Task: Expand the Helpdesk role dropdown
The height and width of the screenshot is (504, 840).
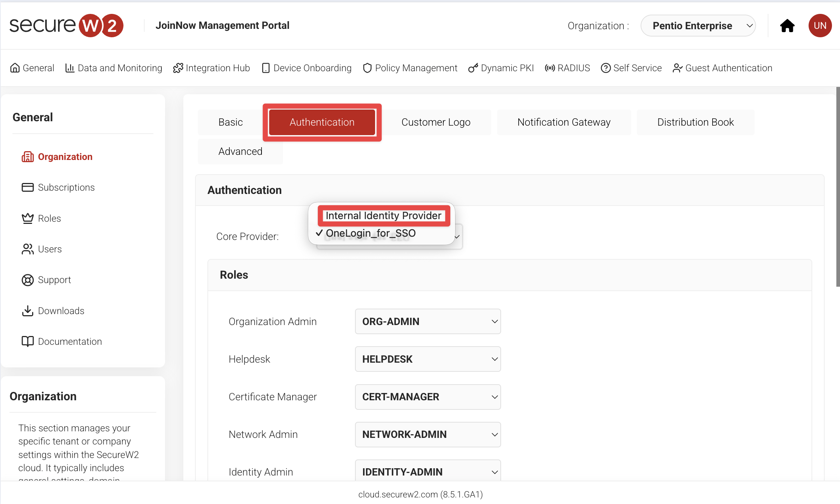Action: click(x=428, y=359)
